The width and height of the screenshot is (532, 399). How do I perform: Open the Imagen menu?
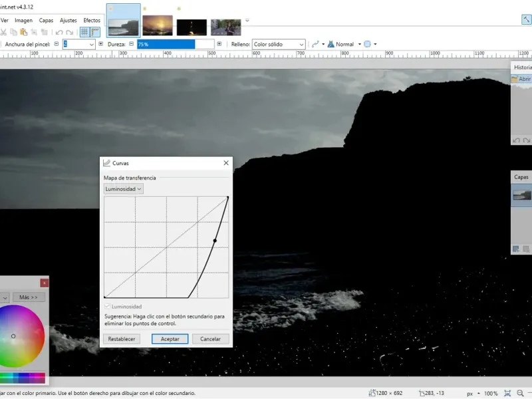pyautogui.click(x=23, y=21)
